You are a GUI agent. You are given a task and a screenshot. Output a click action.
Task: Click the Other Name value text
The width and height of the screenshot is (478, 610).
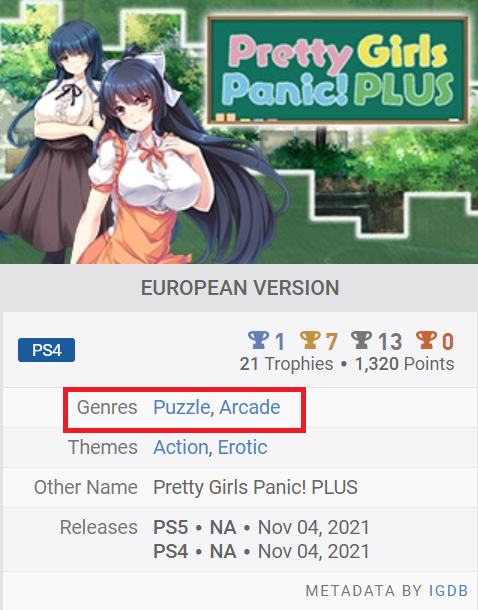[256, 487]
